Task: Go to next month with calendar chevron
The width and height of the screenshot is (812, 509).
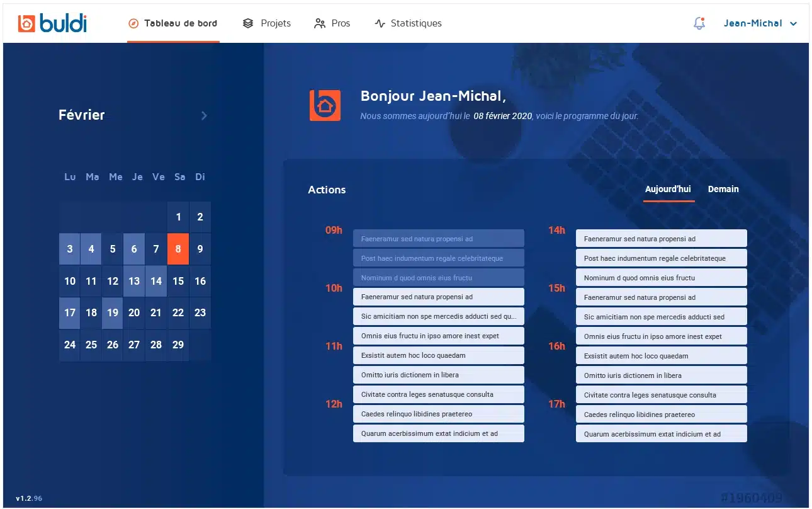Action: 204,115
